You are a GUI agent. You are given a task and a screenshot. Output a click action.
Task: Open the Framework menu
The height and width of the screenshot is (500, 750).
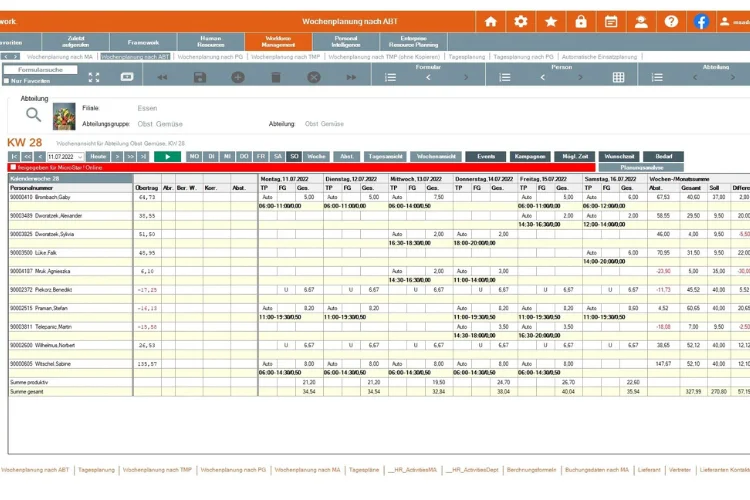[x=143, y=42]
